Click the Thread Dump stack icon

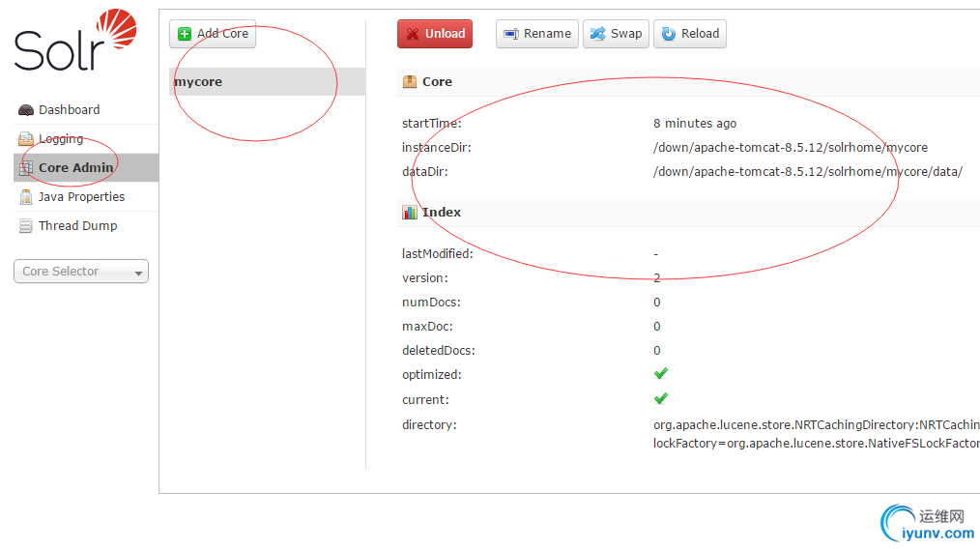[26, 226]
